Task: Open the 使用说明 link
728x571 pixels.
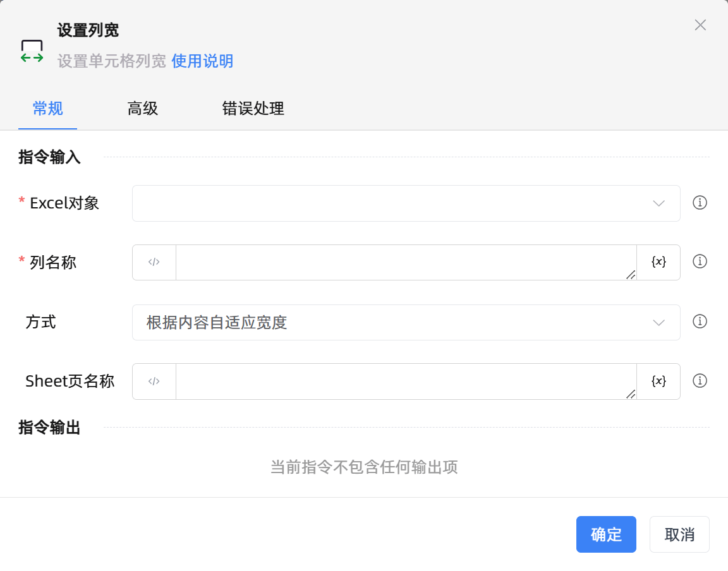Action: click(202, 61)
